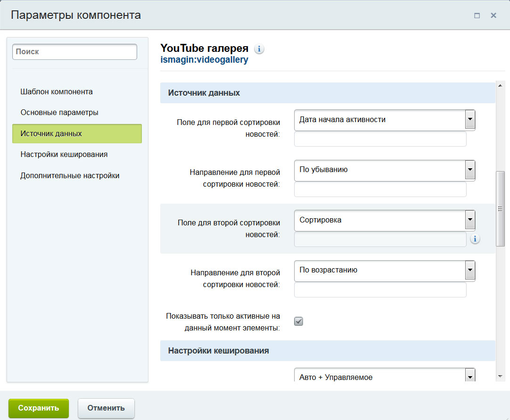510x420 pixels.
Task: Close the component parameters dialog
Action: pos(494,16)
